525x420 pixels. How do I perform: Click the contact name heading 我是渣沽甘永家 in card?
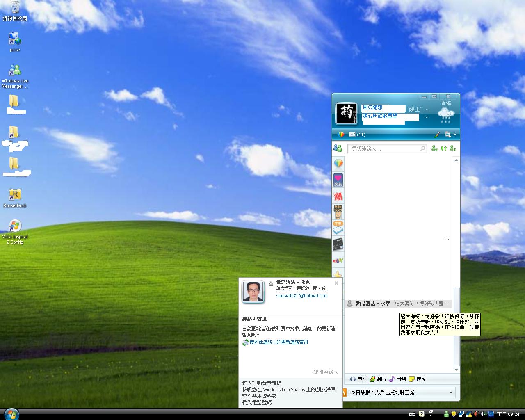click(293, 282)
